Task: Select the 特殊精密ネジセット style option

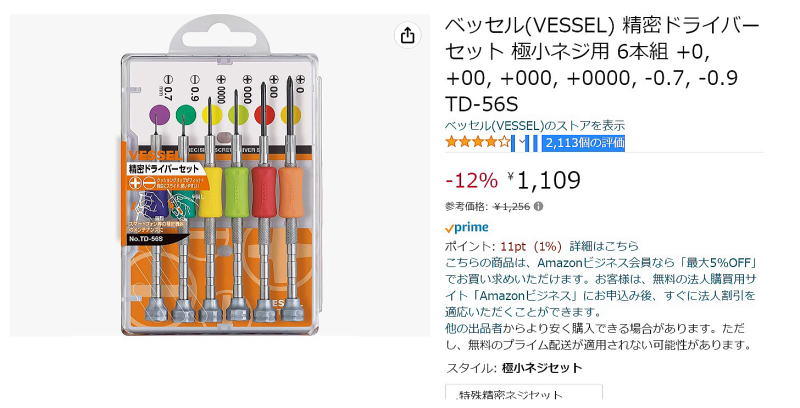Action: coord(524,392)
